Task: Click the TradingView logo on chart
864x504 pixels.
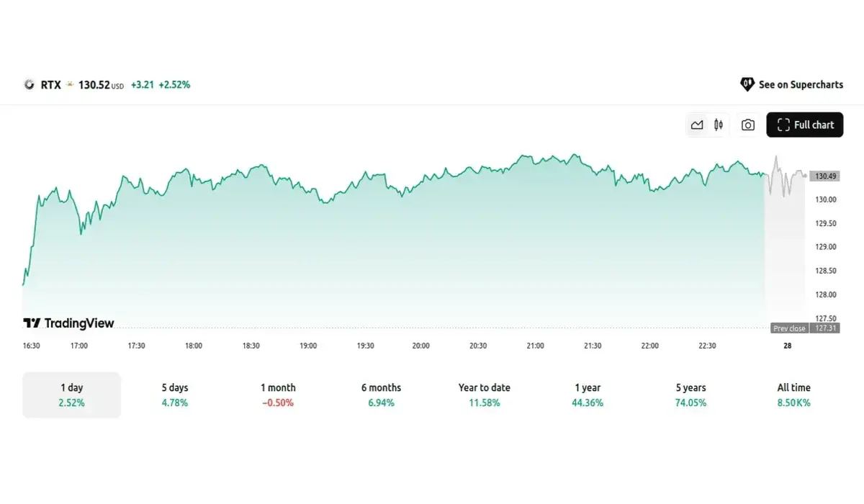Action: [x=69, y=323]
